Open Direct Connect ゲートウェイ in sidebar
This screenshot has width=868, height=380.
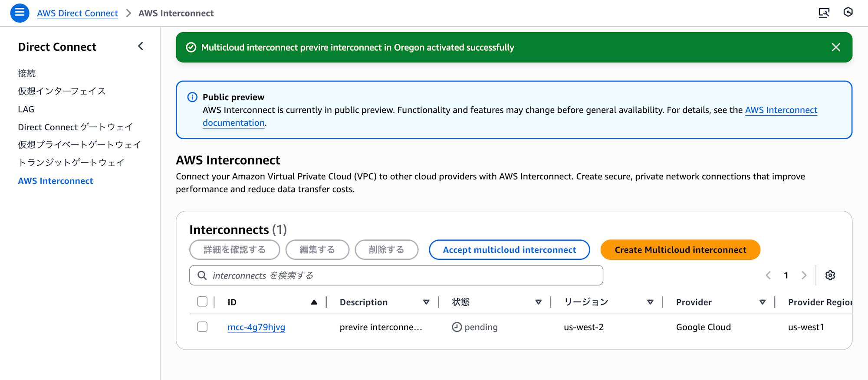tap(76, 127)
